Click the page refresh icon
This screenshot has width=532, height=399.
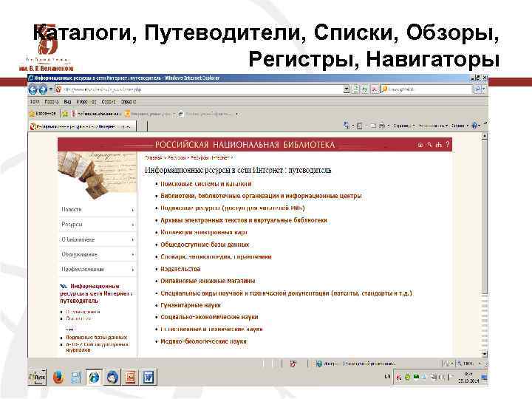pos(365,89)
